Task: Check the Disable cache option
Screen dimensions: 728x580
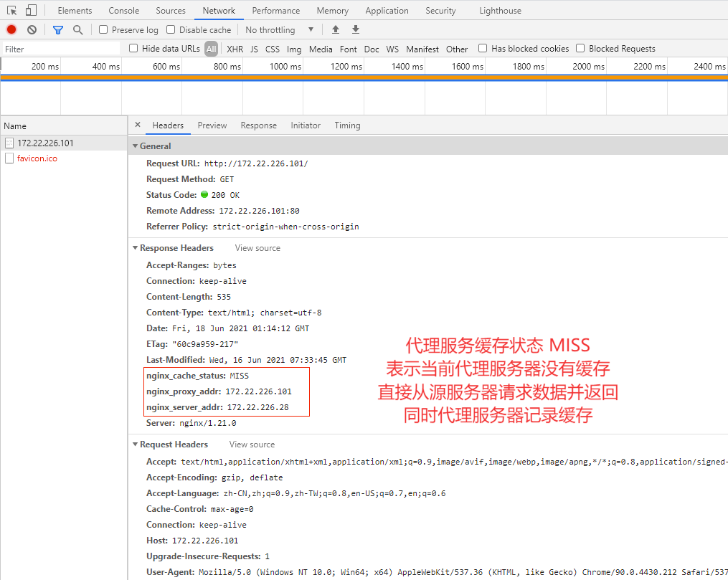Action: pos(171,29)
